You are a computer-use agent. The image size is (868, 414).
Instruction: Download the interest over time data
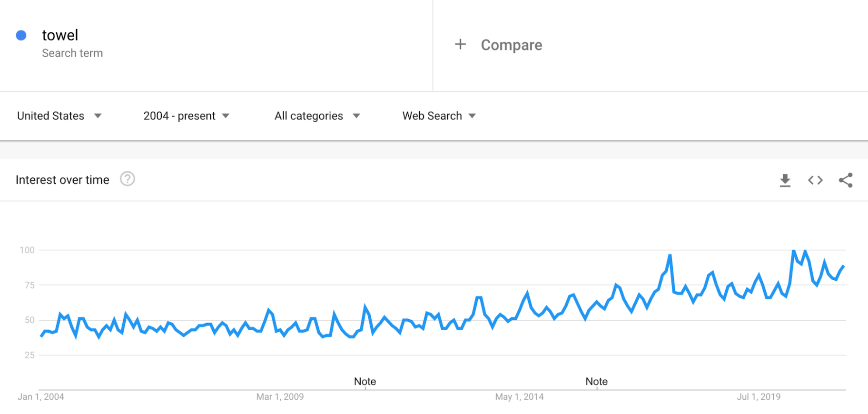tap(785, 180)
